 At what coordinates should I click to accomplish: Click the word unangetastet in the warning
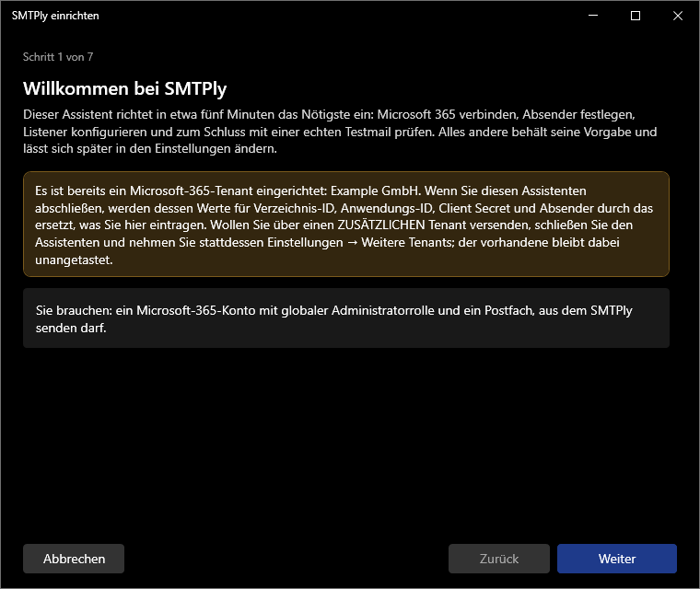[x=74, y=260]
